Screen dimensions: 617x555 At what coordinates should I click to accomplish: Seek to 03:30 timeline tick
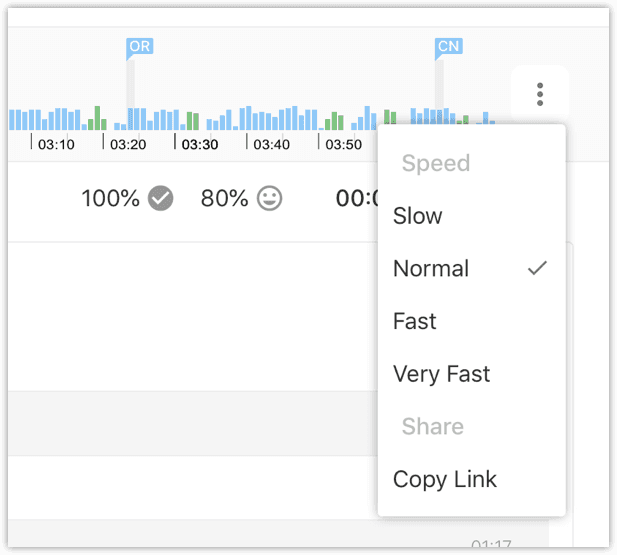coord(200,145)
